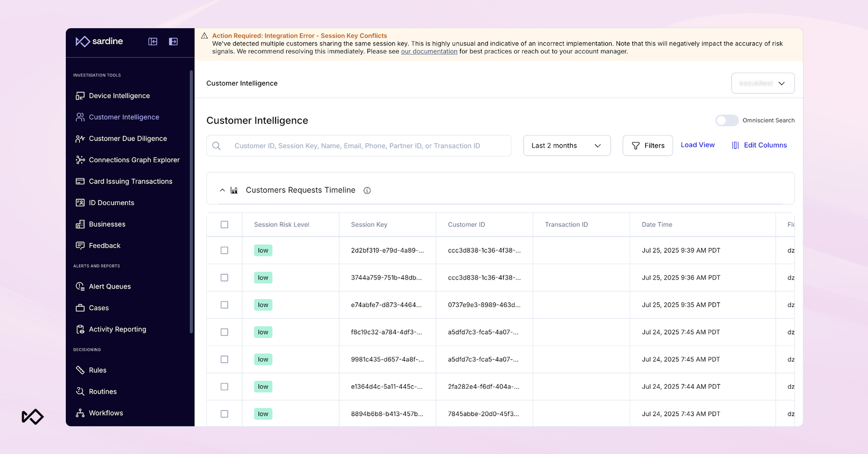The height and width of the screenshot is (454, 868).
Task: Click the Businesses building icon
Action: [80, 224]
